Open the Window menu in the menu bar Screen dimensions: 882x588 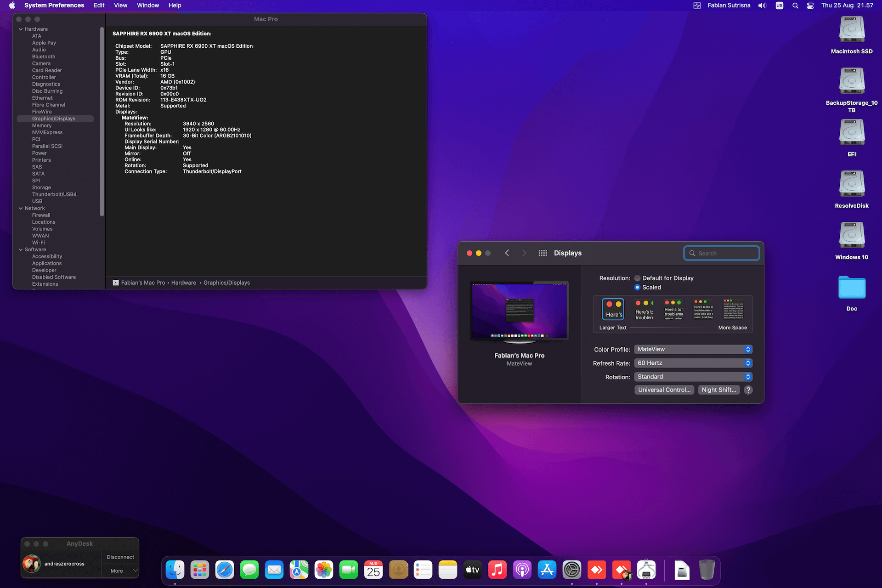click(147, 5)
